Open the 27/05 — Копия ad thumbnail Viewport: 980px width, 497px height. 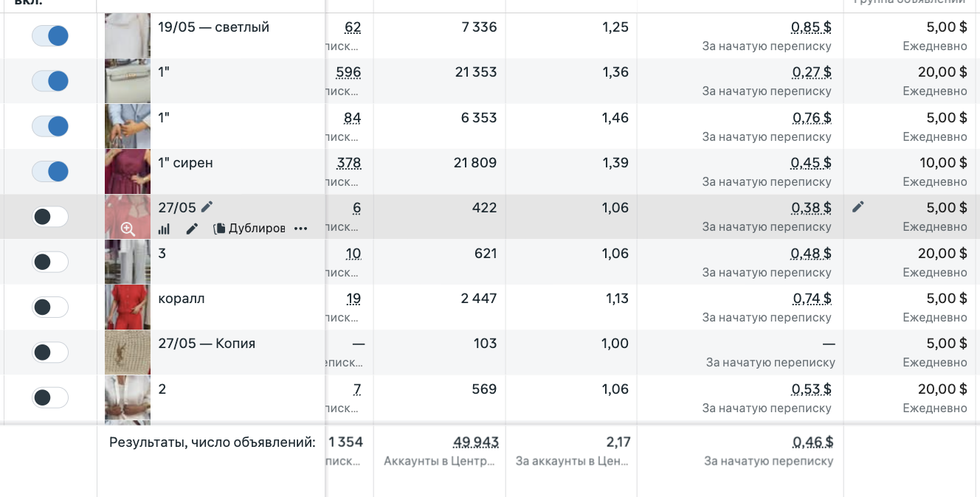coord(128,352)
